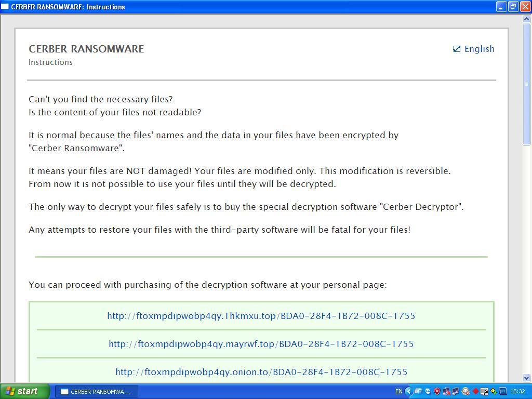Click the CERBER RANSOMWARE page heading
This screenshot has height=399, width=532.
pos(86,49)
